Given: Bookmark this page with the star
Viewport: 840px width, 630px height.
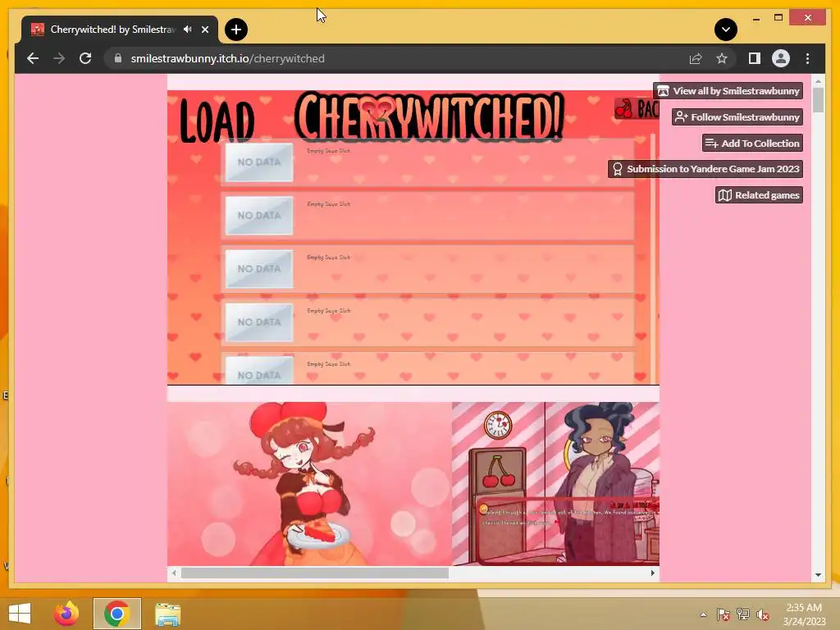Looking at the screenshot, I should [722, 58].
